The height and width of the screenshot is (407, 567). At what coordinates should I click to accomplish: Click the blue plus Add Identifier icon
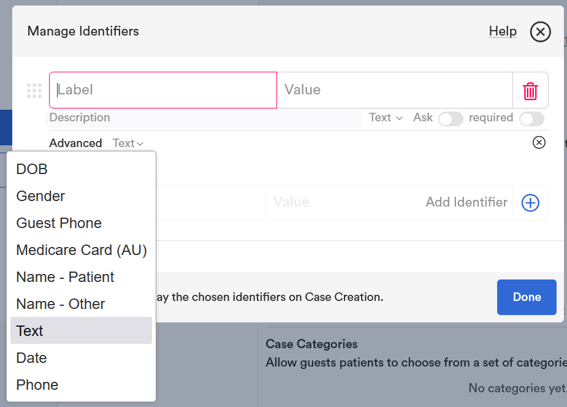530,202
